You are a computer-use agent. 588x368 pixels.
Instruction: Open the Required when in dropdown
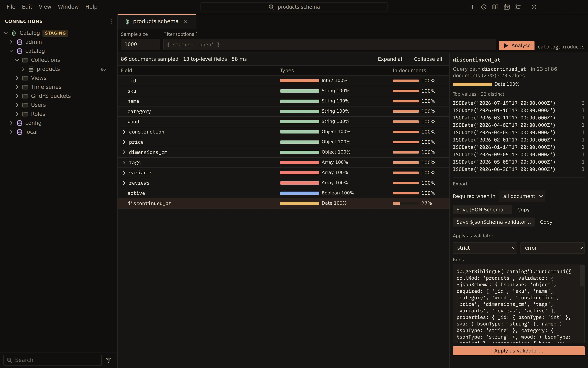pos(521,196)
